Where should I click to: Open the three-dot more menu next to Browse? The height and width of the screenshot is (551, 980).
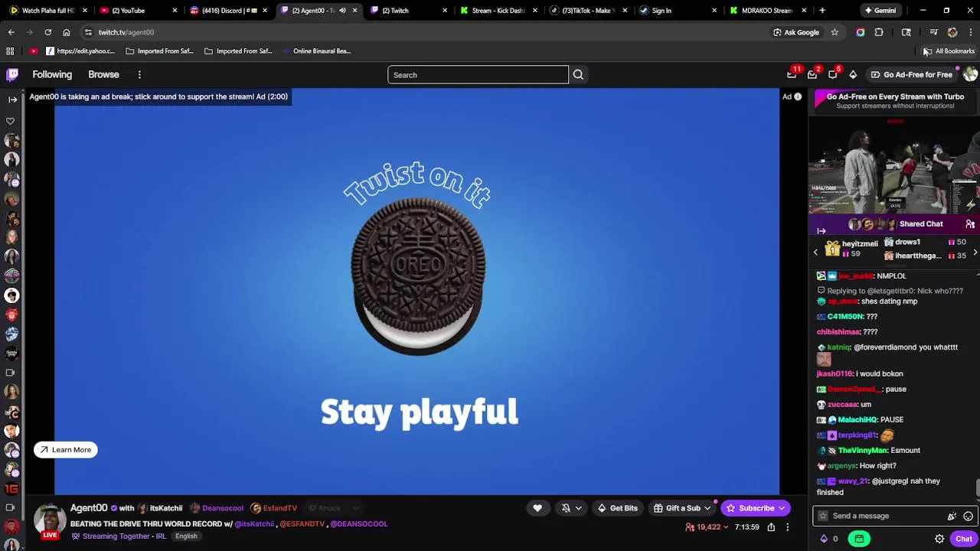(139, 74)
